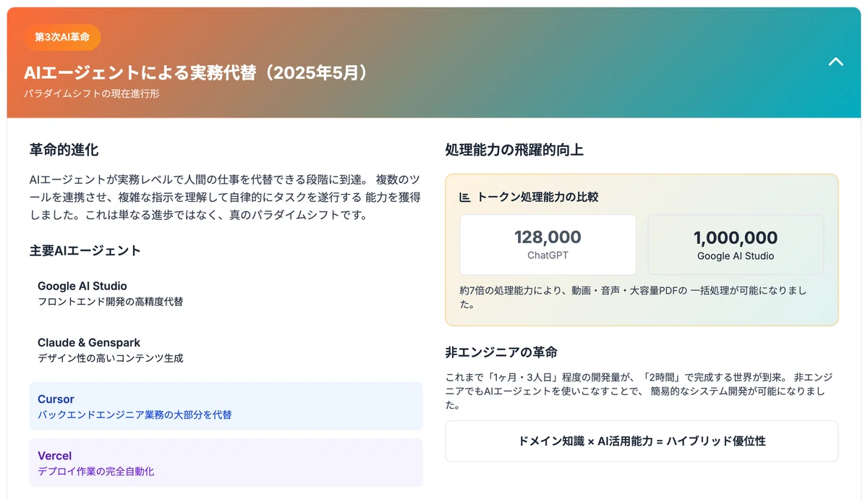868x500 pixels.
Task: Click the バックエンドエンジニア業務 description under Cursor
Action: pos(135,415)
